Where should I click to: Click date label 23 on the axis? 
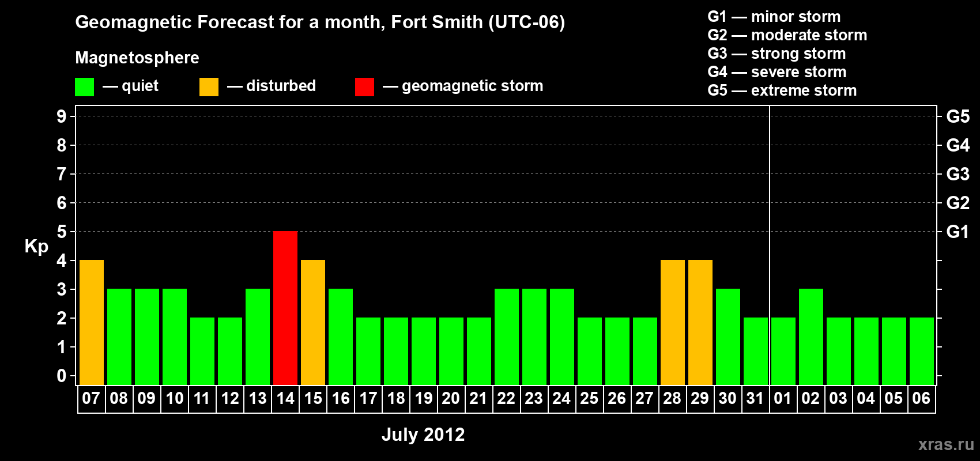[x=534, y=398]
